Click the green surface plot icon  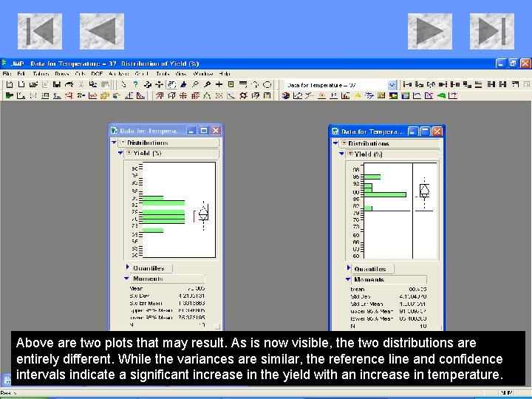(x=441, y=95)
